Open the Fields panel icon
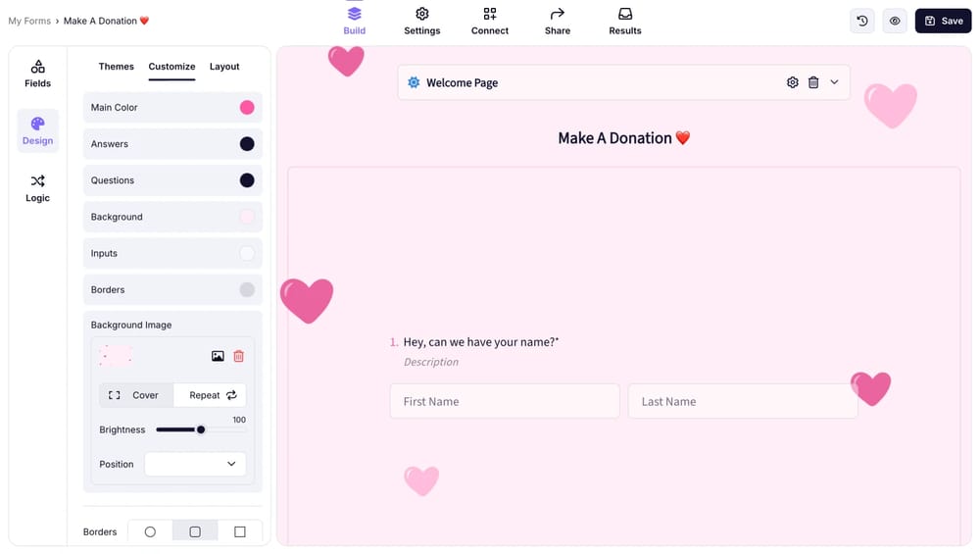The image size is (980, 554). 37,67
